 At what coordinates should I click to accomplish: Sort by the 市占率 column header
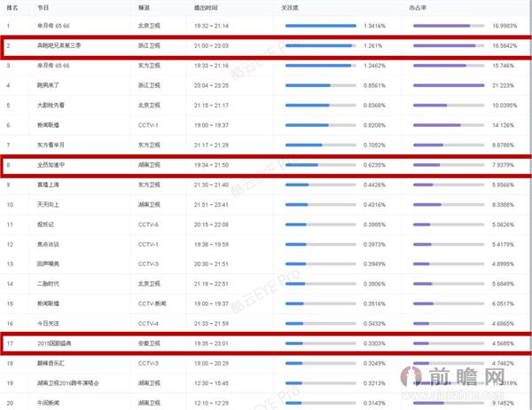(418, 7)
